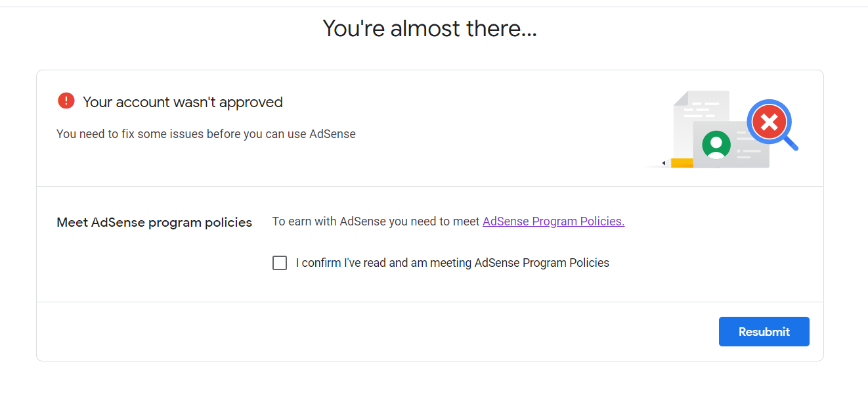Open the AdSense Program Policies link
This screenshot has height=395, width=868.
pyautogui.click(x=553, y=221)
